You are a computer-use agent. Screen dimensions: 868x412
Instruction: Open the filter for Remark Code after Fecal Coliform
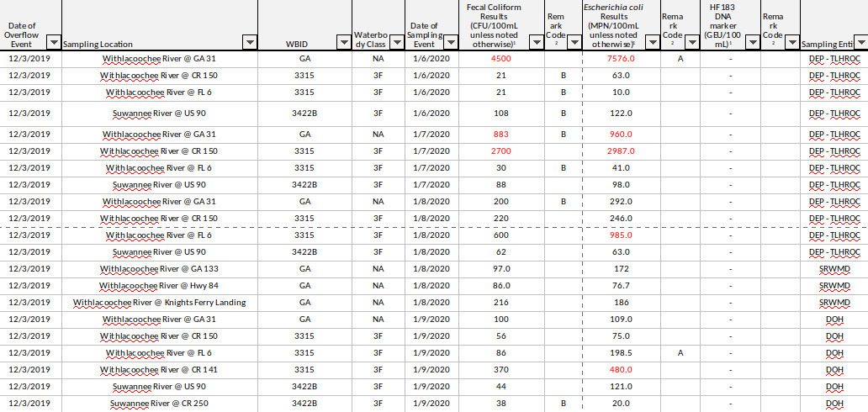[x=574, y=43]
